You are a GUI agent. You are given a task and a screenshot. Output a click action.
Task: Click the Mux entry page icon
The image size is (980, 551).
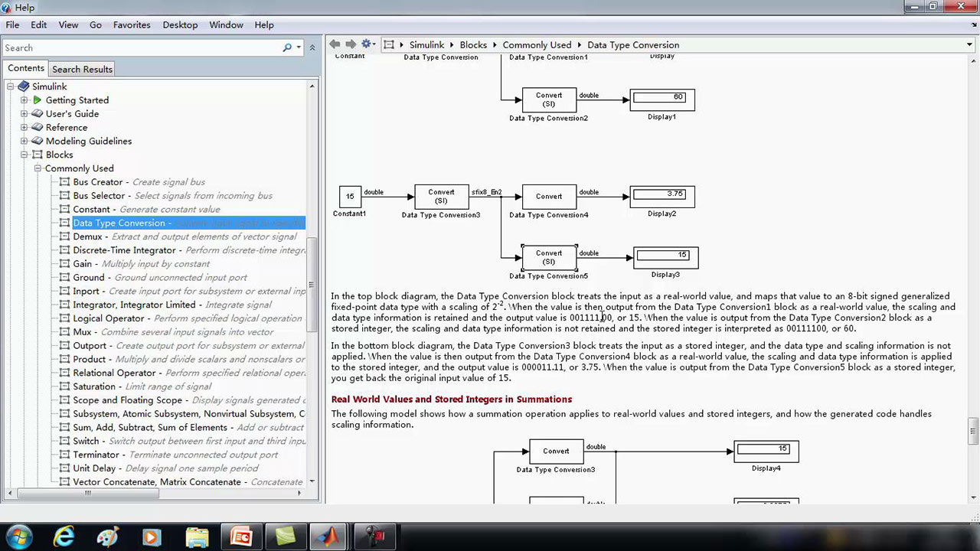[x=64, y=332]
